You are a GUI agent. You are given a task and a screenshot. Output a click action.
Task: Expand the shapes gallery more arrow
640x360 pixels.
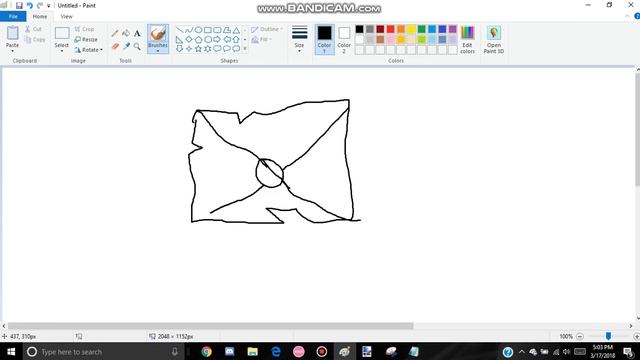point(245,49)
